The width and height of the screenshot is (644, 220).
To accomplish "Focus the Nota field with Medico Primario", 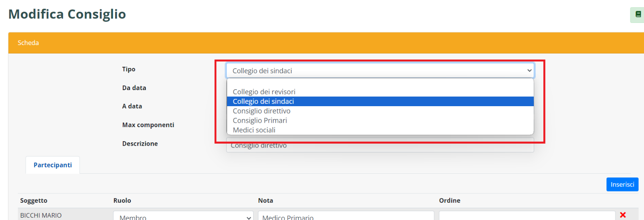I will pos(346,216).
